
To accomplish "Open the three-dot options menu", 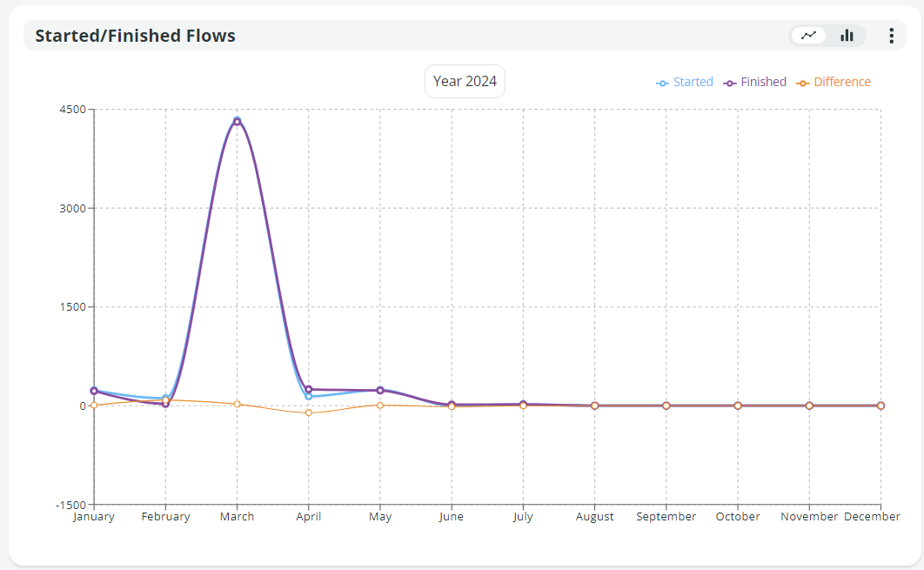I will (x=891, y=36).
